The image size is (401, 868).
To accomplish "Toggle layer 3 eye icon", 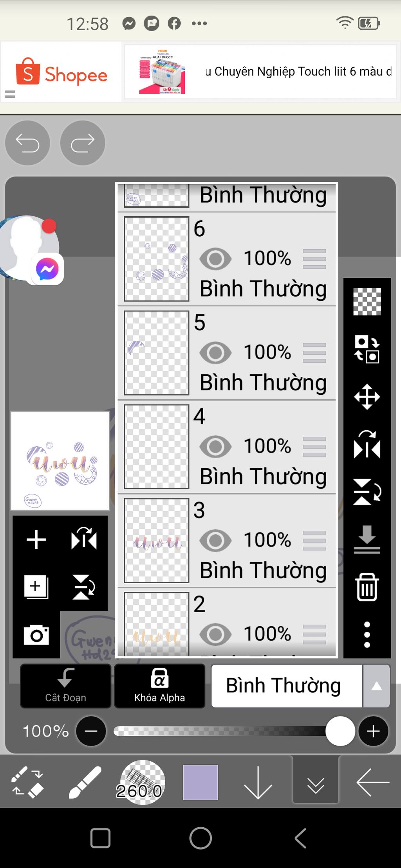I will click(215, 540).
